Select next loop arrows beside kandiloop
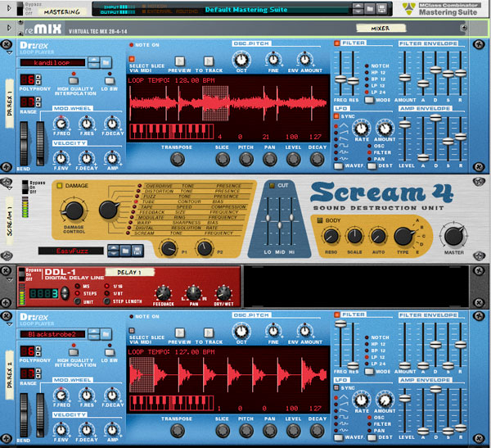This screenshot has width=491, height=448. [94, 63]
